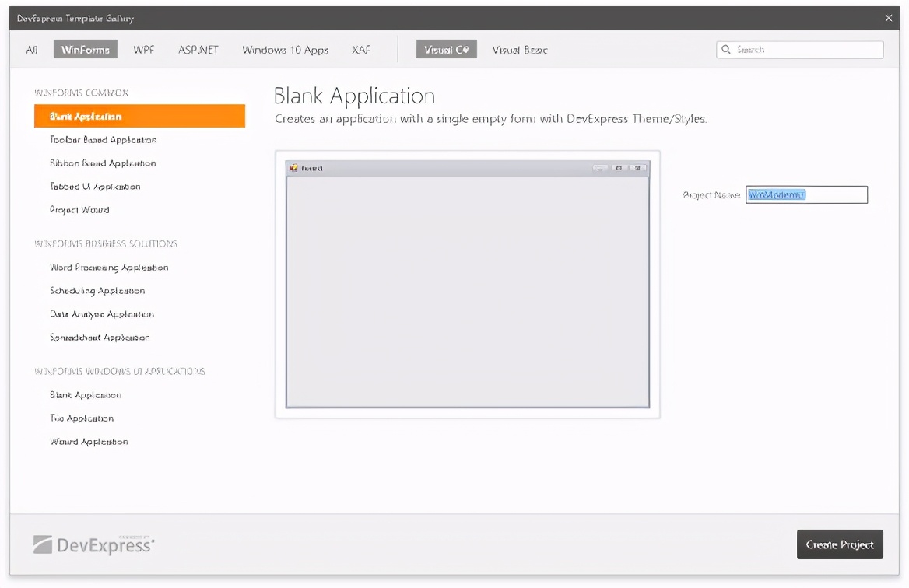The height and width of the screenshot is (588, 909).
Task: Click the Project Name label
Action: tap(711, 195)
